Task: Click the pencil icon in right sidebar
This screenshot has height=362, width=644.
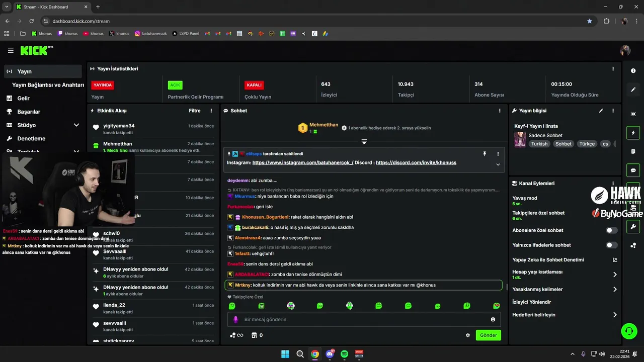Action: pyautogui.click(x=633, y=89)
